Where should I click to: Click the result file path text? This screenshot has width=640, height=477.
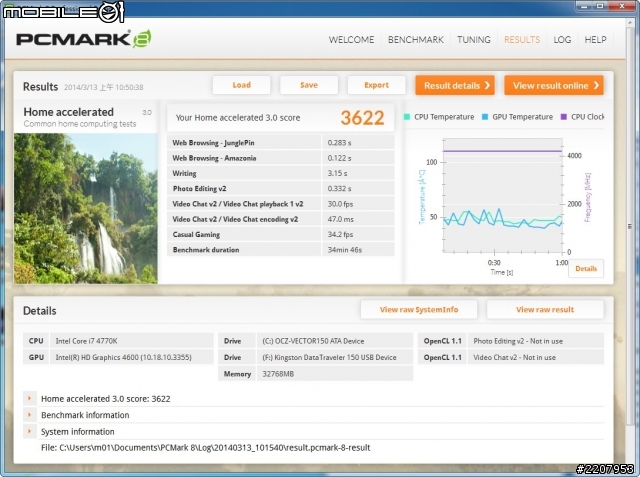pyautogui.click(x=206, y=448)
